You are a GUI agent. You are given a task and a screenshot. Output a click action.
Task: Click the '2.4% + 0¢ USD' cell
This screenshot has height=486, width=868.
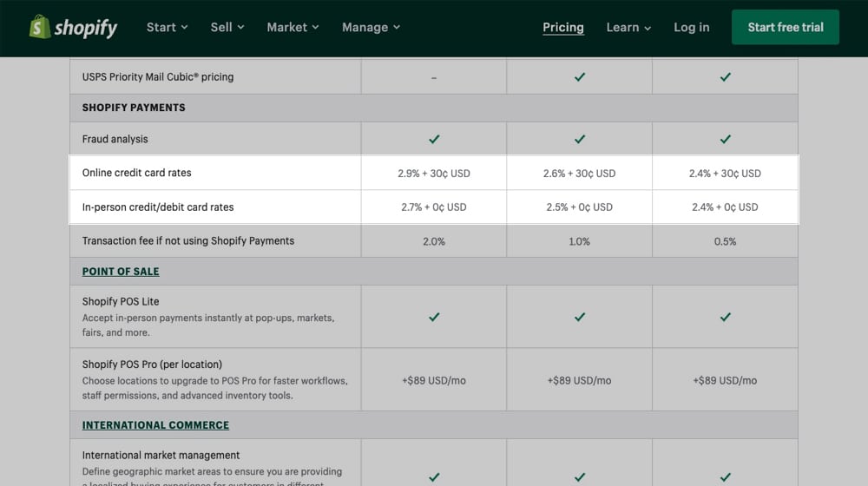725,207
